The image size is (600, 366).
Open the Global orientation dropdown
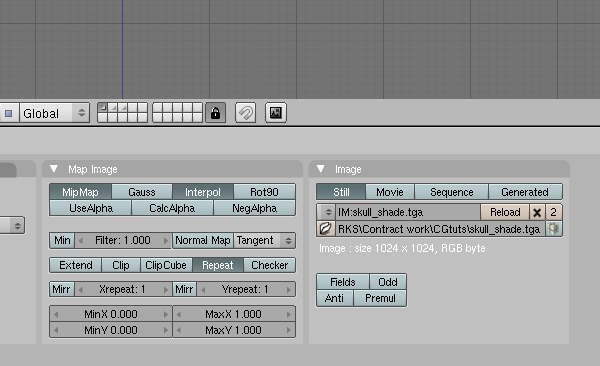pos(54,113)
